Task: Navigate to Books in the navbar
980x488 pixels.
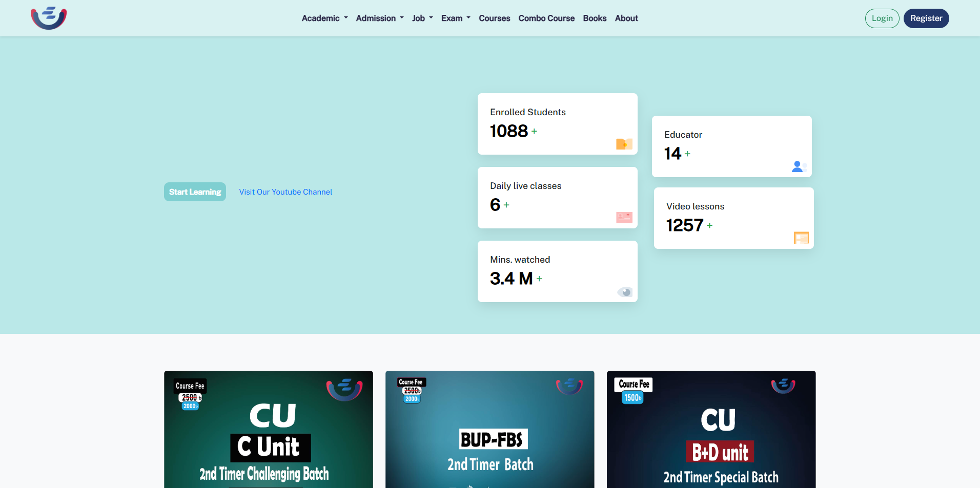Action: coord(595,18)
